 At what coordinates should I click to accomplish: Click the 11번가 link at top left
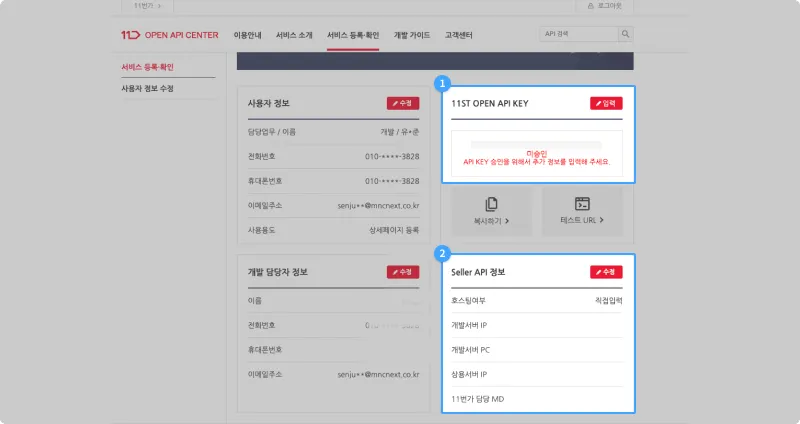147,6
